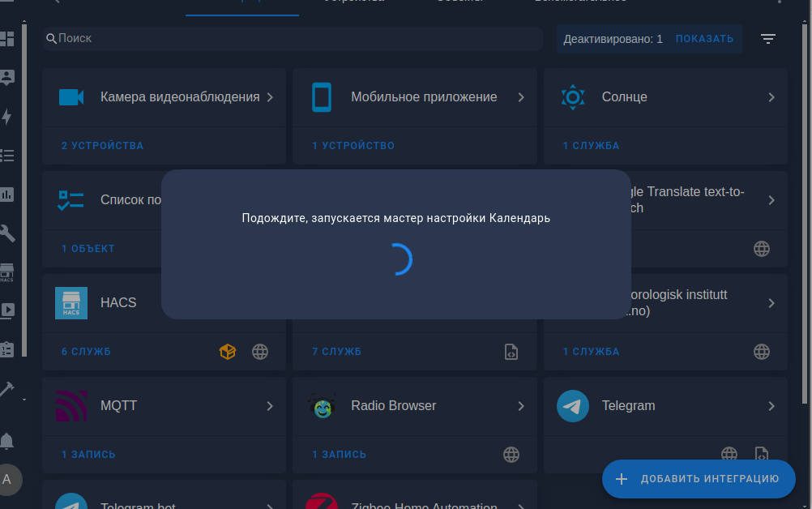812x509 pixels.
Task: Expand the Radio Browser chevron
Action: (x=521, y=406)
